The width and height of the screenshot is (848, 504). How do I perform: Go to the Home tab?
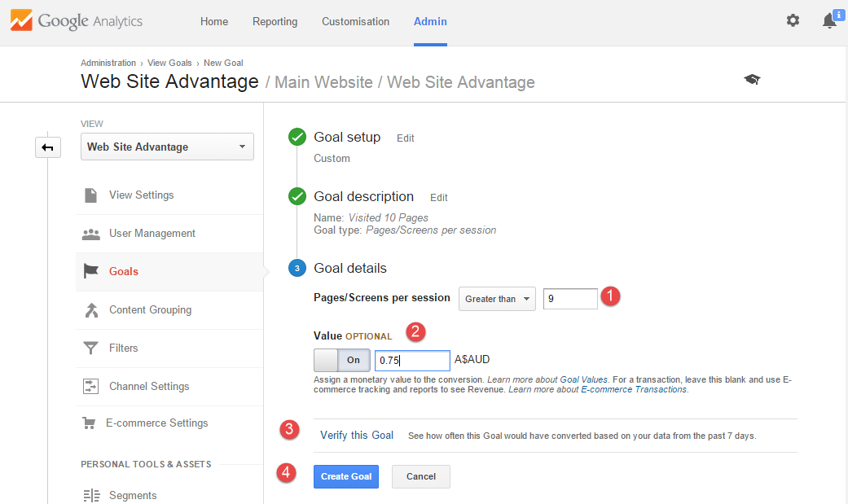click(214, 22)
